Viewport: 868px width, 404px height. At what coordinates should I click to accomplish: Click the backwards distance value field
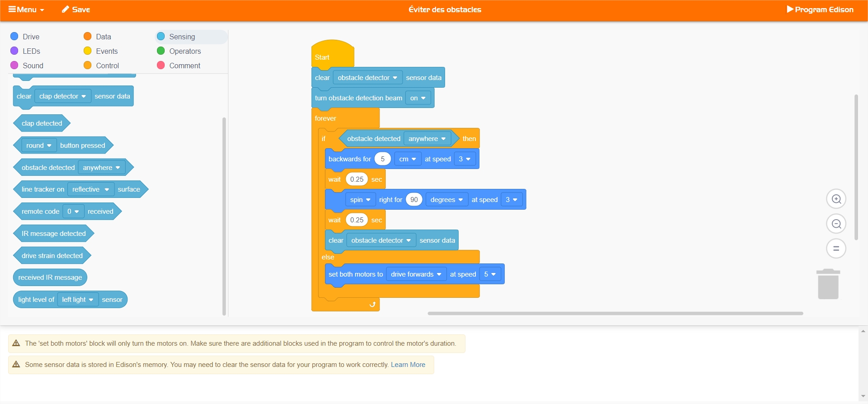pyautogui.click(x=383, y=159)
